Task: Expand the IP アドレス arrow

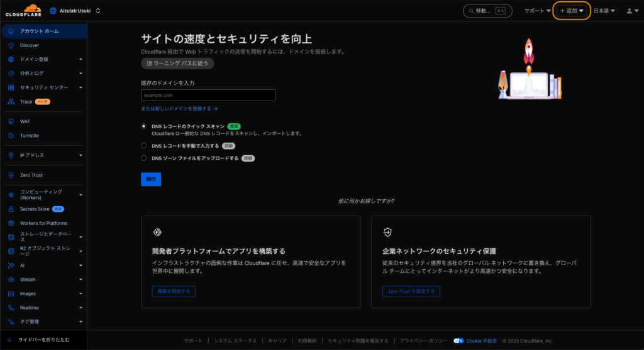Action: [x=81, y=155]
